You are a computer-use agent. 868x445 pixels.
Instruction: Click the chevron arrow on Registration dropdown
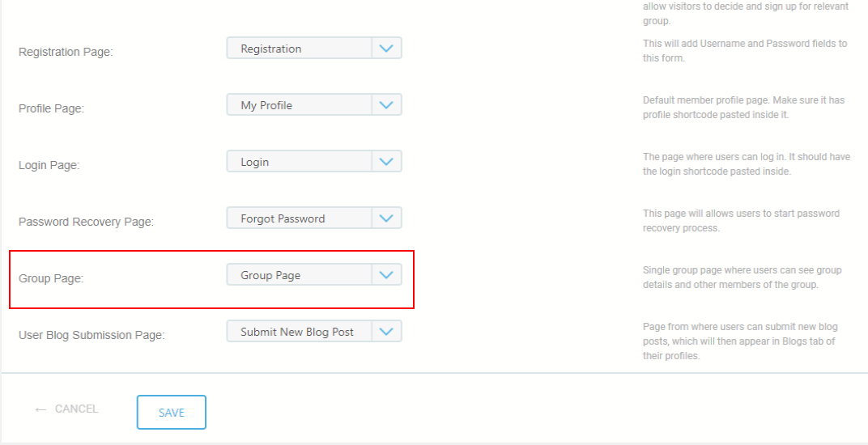386,49
